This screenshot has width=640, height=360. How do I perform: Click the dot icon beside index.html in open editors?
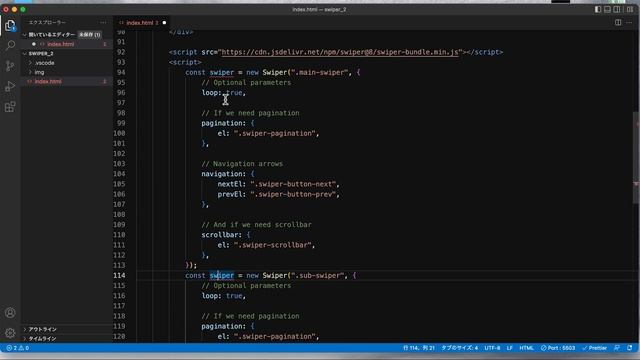[34, 44]
